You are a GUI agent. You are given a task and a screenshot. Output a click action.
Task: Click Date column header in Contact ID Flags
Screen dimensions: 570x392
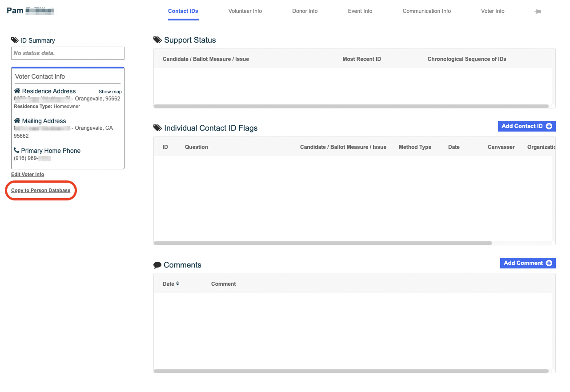[x=454, y=147]
